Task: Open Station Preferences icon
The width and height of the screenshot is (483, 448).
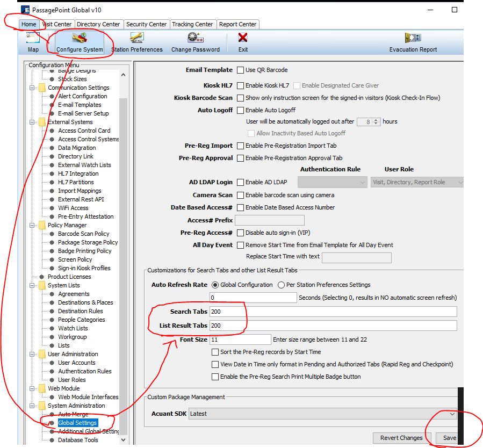Action: (137, 38)
